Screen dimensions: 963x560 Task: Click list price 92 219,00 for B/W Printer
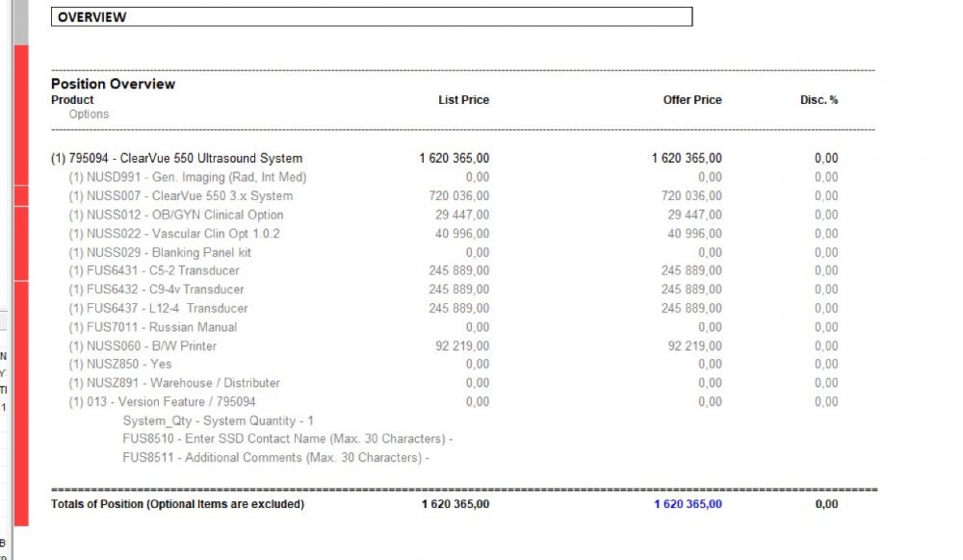pos(462,346)
